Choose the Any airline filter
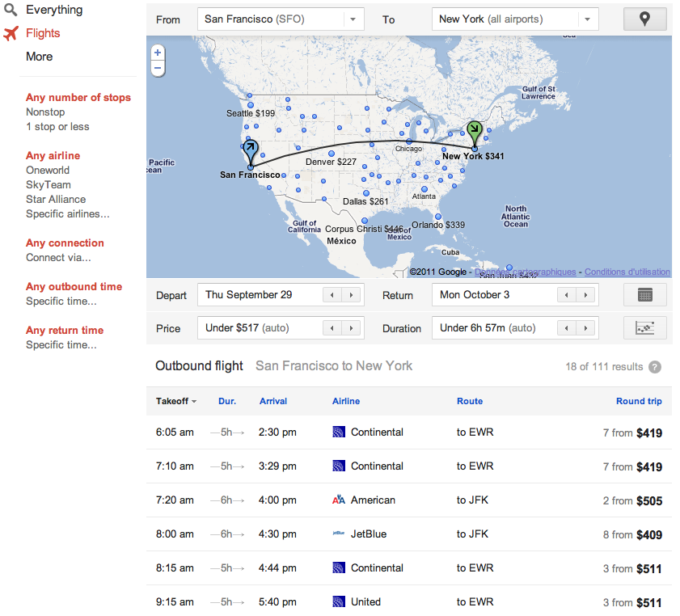The image size is (680, 616). coord(53,156)
